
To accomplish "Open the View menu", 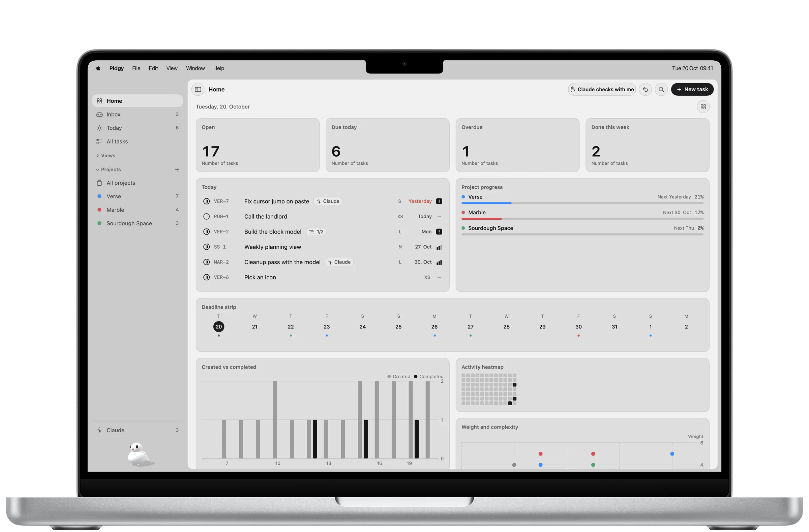I will click(172, 68).
